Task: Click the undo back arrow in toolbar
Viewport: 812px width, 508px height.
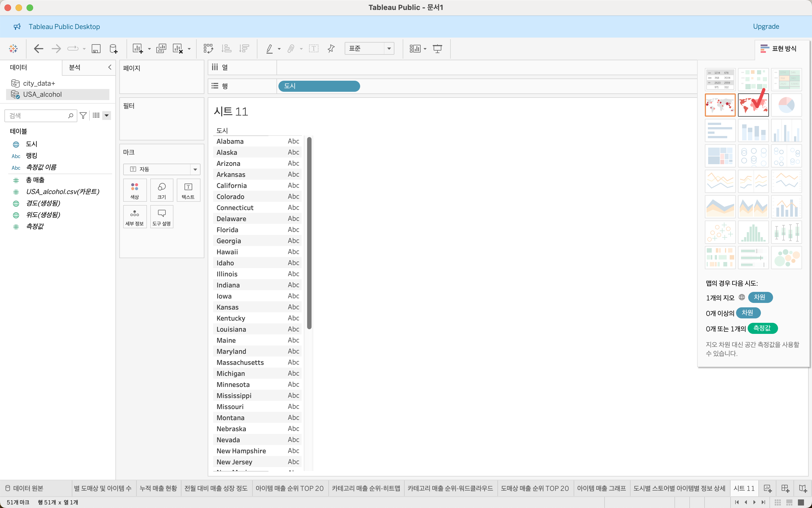Action: (x=39, y=49)
